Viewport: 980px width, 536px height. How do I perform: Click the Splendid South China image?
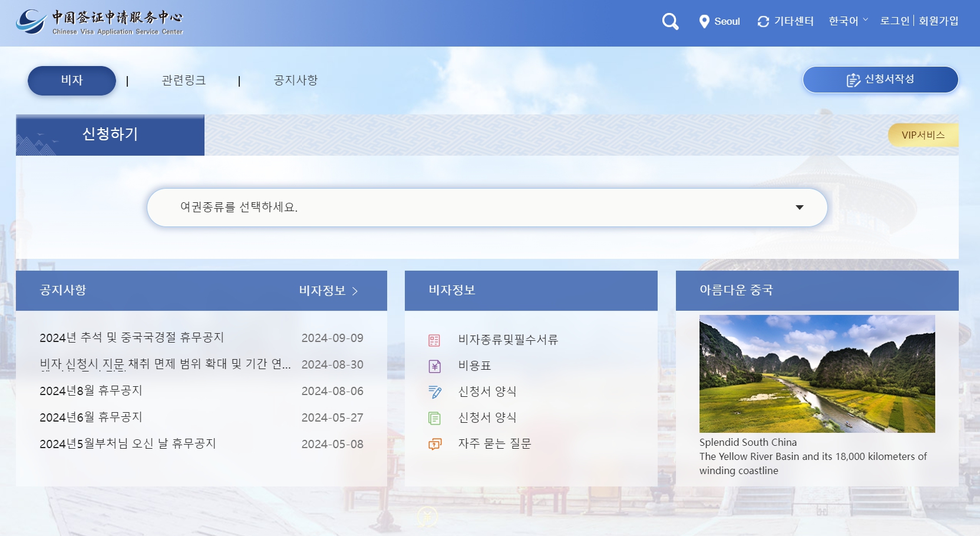coord(816,374)
